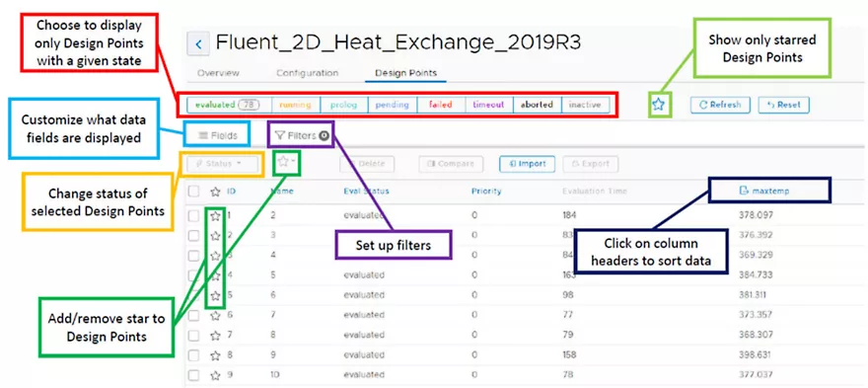Select the checkbox for row ID 8

pos(193,355)
